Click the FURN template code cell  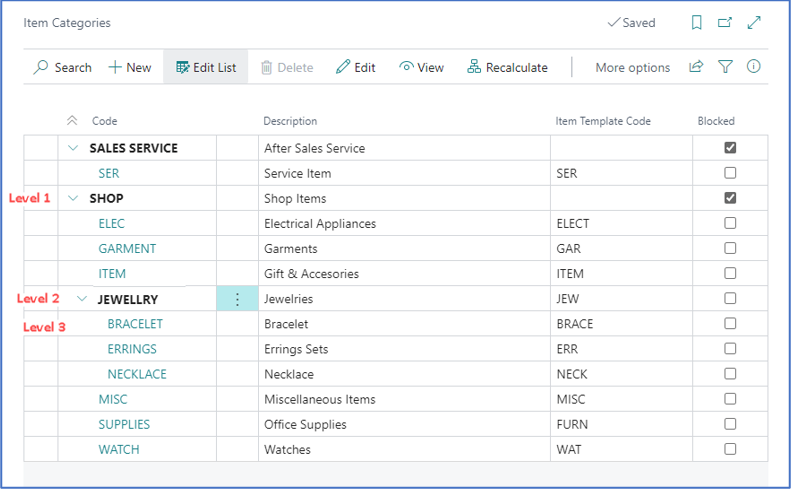tap(622, 424)
